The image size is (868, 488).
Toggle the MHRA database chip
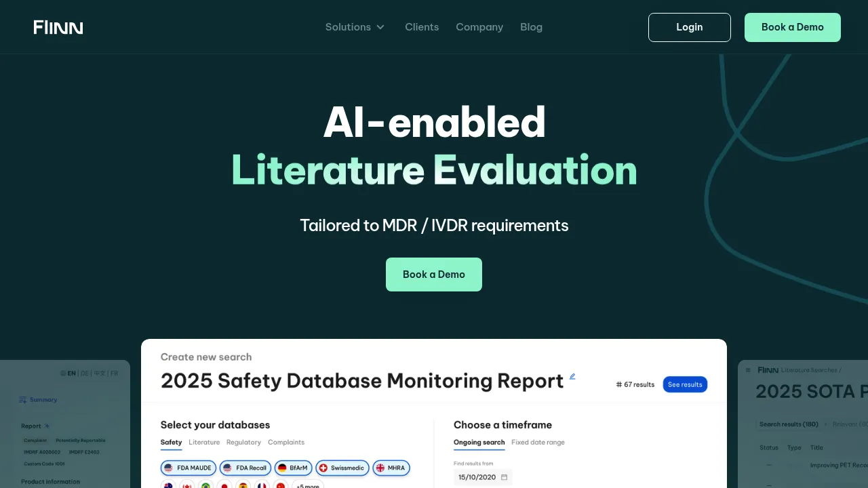point(391,468)
